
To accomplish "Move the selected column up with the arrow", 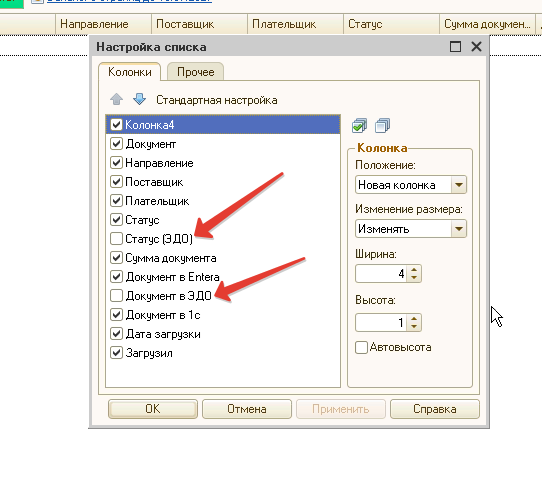I will (116, 99).
